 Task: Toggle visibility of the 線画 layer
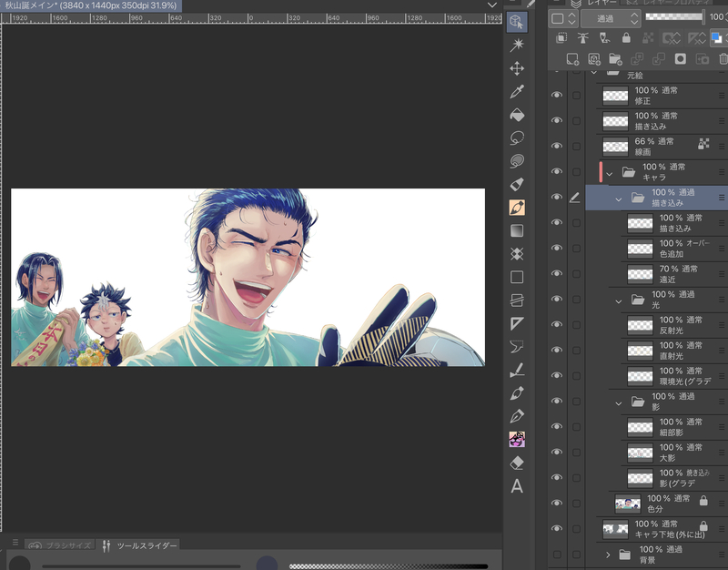click(557, 147)
